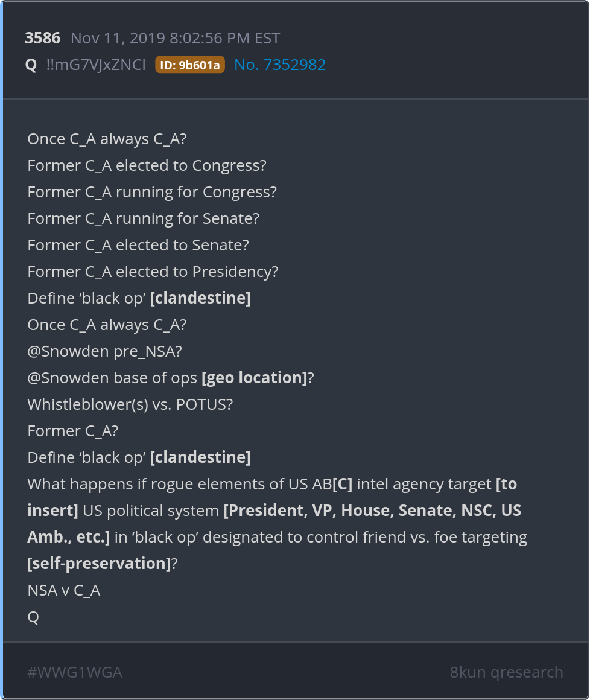Click the bold '[geo location]' text
Image resolution: width=590 pixels, height=700 pixels.
[x=255, y=378]
